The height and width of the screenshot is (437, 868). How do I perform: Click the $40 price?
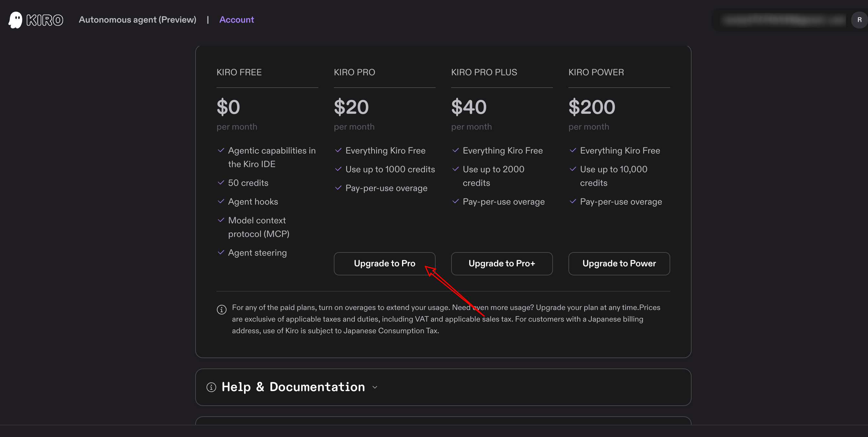tap(469, 107)
